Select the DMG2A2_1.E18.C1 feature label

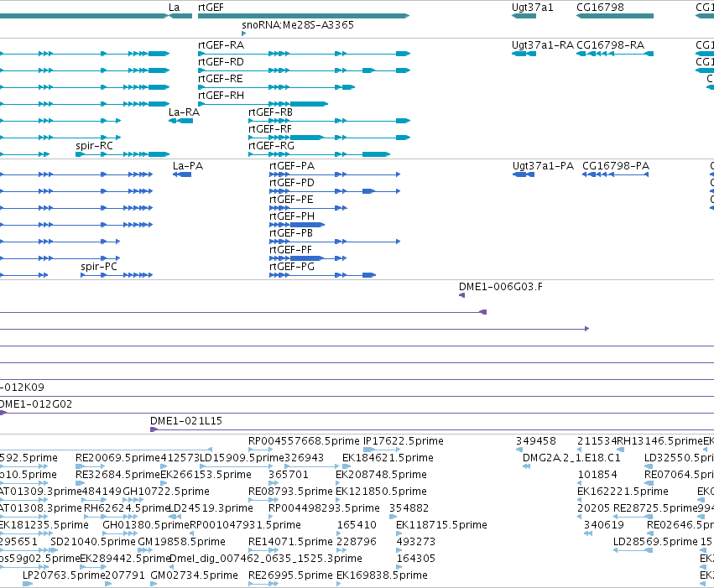pos(571,458)
